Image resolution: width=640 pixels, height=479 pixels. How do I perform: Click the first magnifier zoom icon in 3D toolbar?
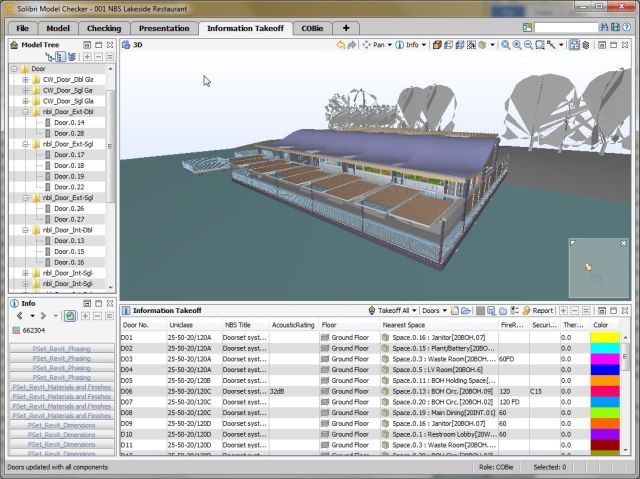pyautogui.click(x=506, y=45)
